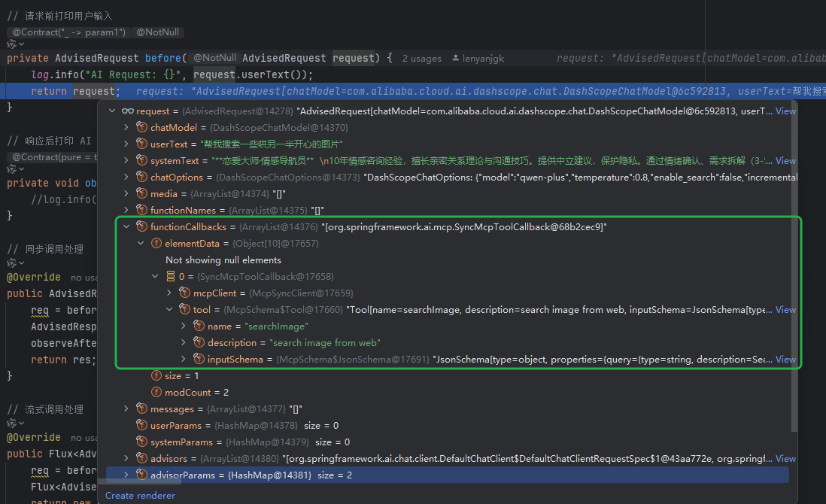Click the field icon of mcpClient
The height and width of the screenshot is (504, 826).
pos(184,293)
